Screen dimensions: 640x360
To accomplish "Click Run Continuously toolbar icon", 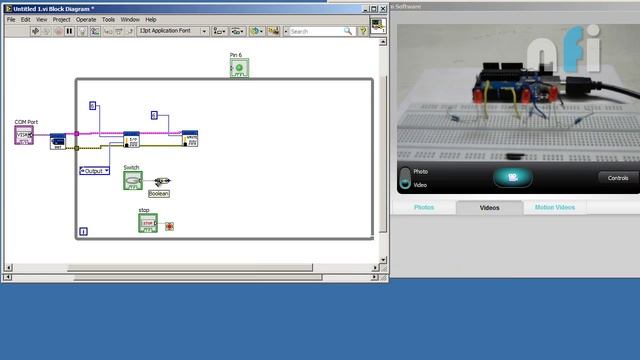I will [46, 31].
